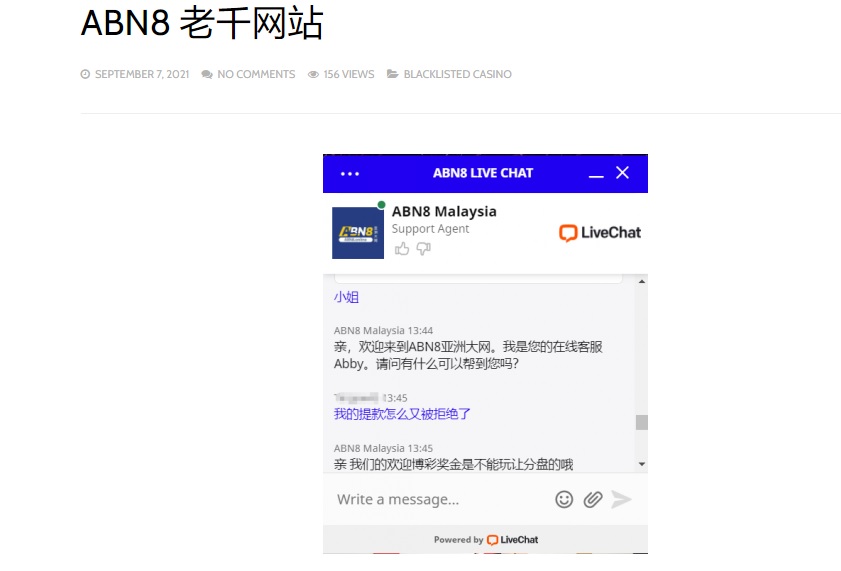Click the '156 VIEWS' count

click(349, 74)
